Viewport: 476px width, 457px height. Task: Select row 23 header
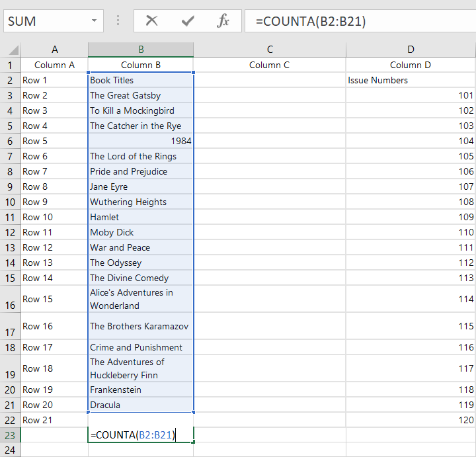coord(11,435)
